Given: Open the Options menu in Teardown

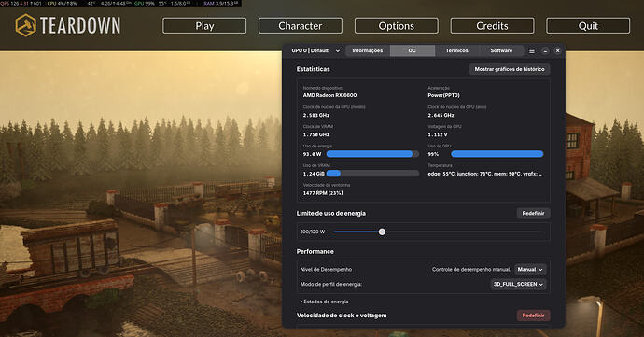Looking at the screenshot, I should click(x=397, y=26).
